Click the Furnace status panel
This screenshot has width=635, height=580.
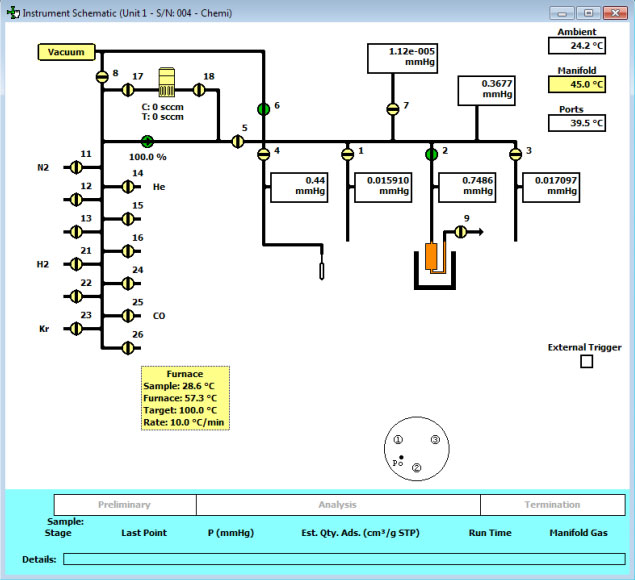(x=185, y=398)
